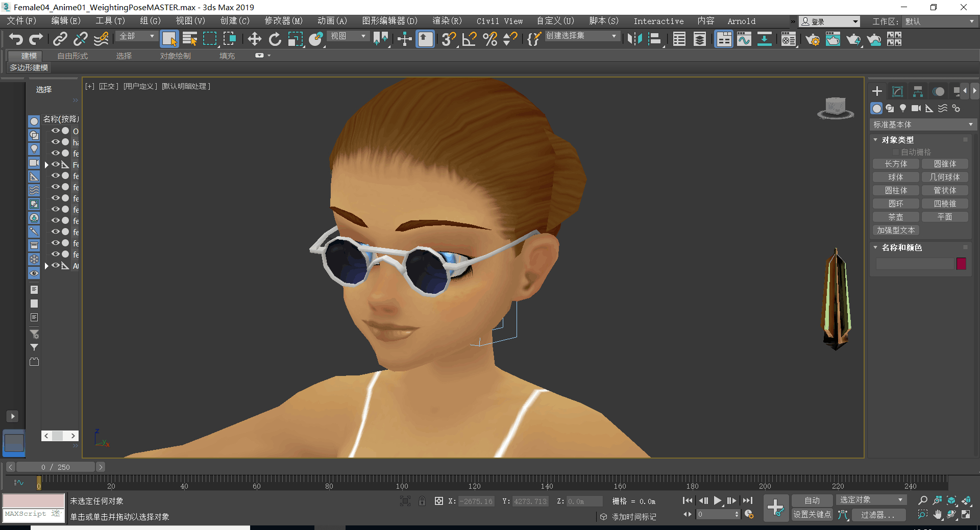Click the 球体 sphere button
This screenshot has height=530, width=980.
[895, 177]
